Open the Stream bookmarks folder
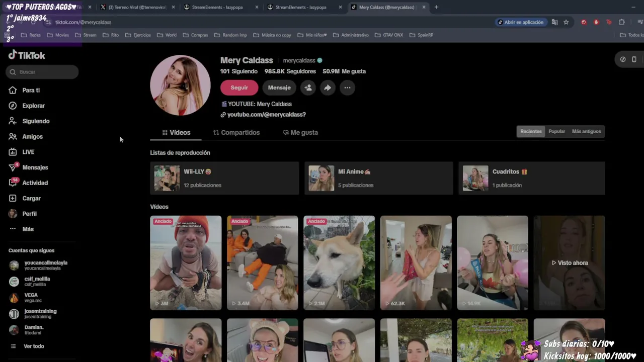 (86, 35)
